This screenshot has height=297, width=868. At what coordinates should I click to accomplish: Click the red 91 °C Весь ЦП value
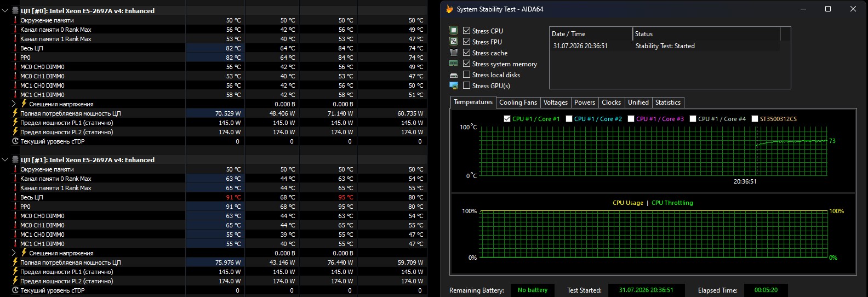click(233, 197)
